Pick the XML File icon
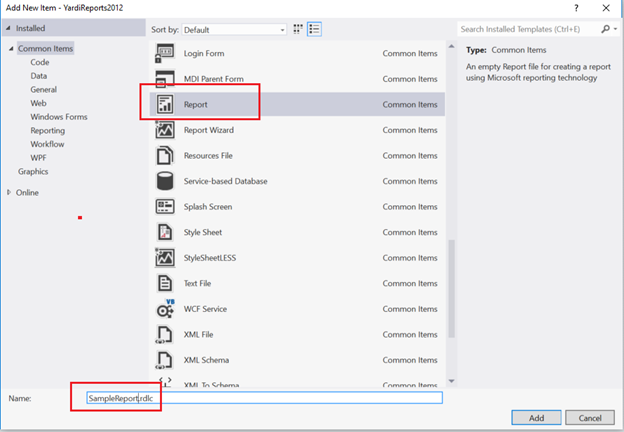624x432 pixels. (x=165, y=335)
